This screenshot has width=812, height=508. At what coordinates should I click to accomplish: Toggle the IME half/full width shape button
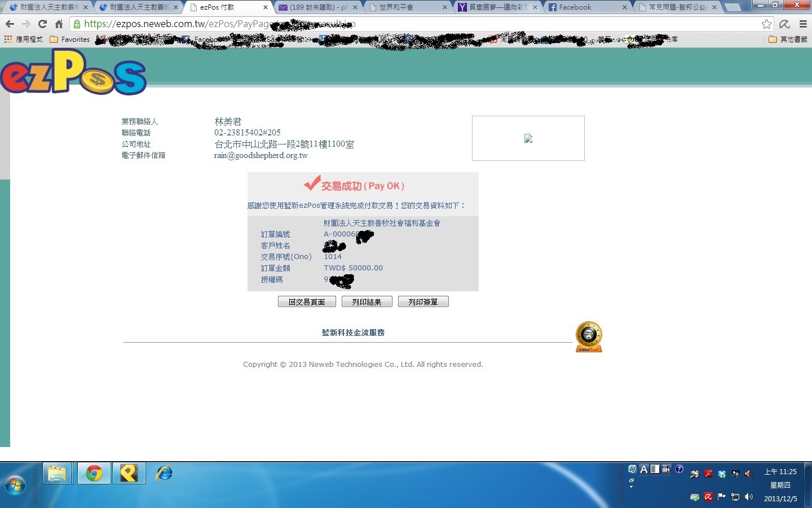pos(655,469)
